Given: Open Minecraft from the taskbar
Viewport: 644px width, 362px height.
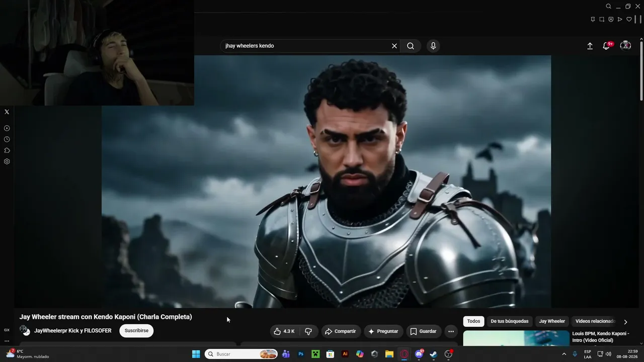Looking at the screenshot, I should [x=315, y=354].
